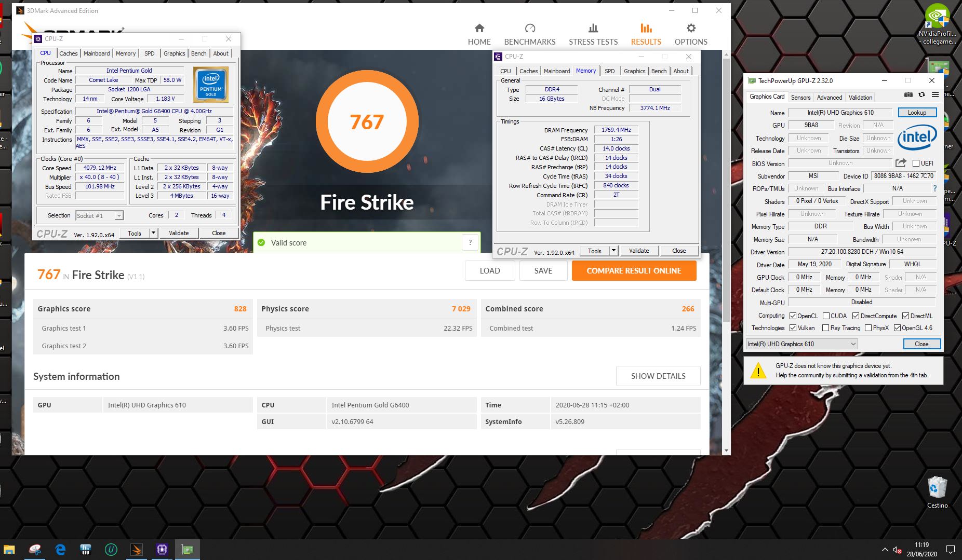Open the Cestino recycle bin icon

pos(937,492)
